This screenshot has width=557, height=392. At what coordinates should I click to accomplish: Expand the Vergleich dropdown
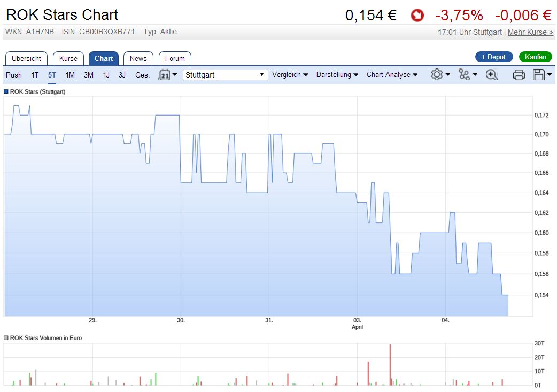pyautogui.click(x=290, y=75)
